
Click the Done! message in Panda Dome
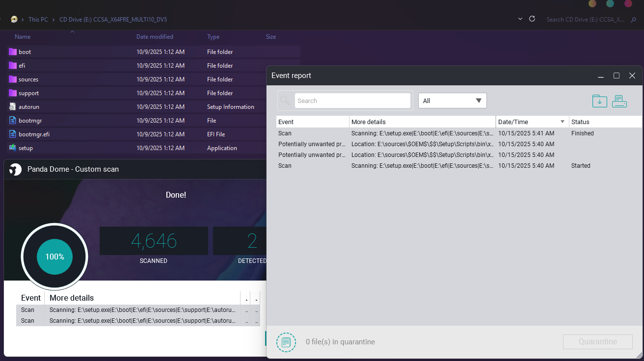click(176, 195)
